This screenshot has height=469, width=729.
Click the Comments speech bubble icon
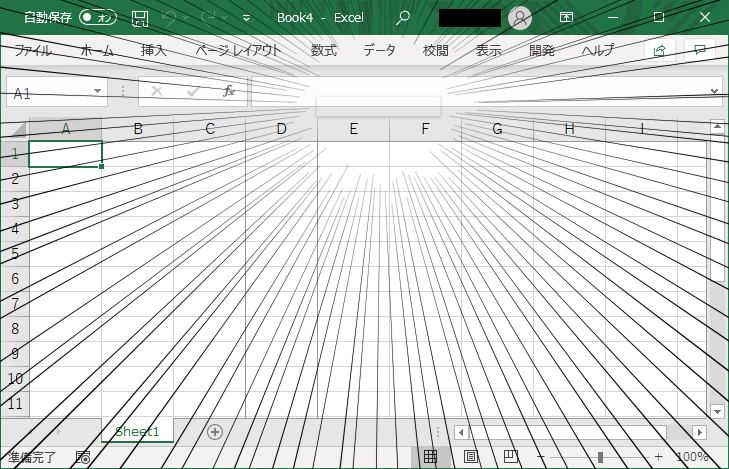pyautogui.click(x=700, y=50)
